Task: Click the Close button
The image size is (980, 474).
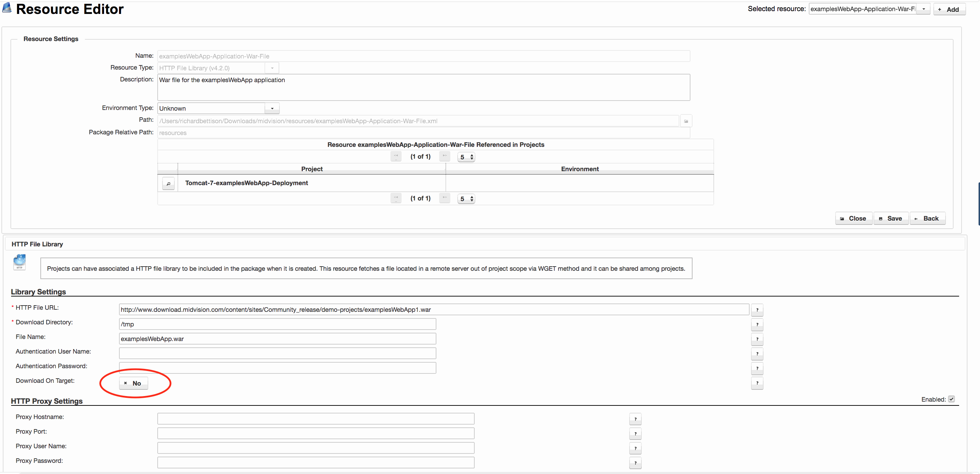Action: tap(854, 218)
